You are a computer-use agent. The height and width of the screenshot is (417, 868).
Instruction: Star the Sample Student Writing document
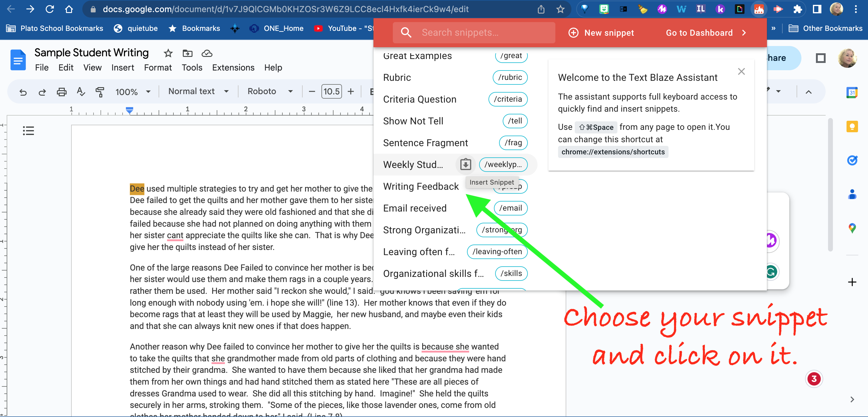[x=168, y=53]
